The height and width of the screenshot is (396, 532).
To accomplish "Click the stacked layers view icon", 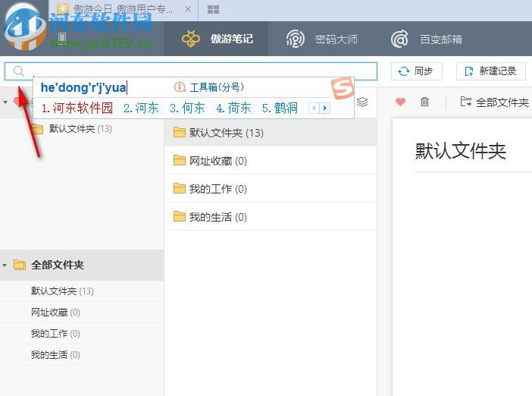I will click(x=362, y=102).
